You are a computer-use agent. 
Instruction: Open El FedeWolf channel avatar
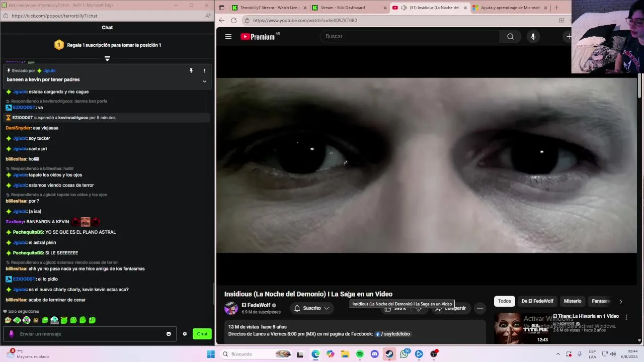[x=231, y=308]
